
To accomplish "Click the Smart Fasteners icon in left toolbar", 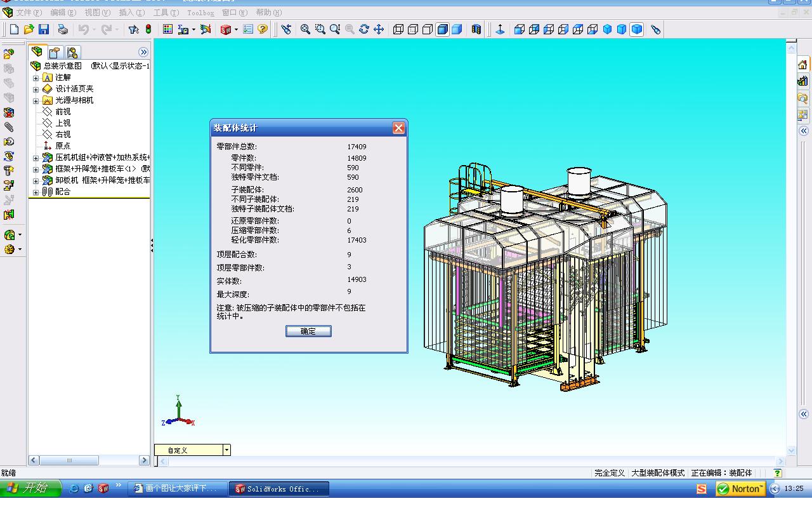I will (9, 170).
